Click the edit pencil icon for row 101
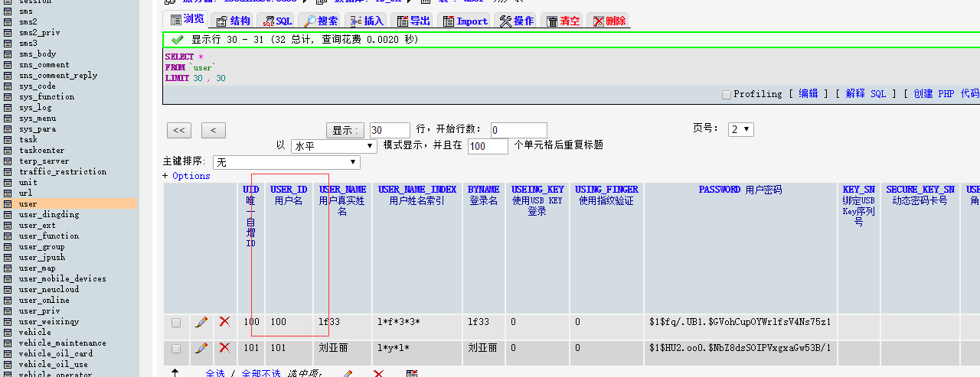This screenshot has height=377, width=980. [x=201, y=348]
